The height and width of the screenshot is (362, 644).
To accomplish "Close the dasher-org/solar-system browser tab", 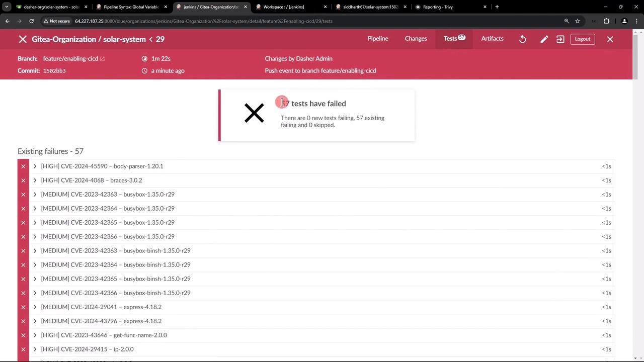I will coord(86,7).
